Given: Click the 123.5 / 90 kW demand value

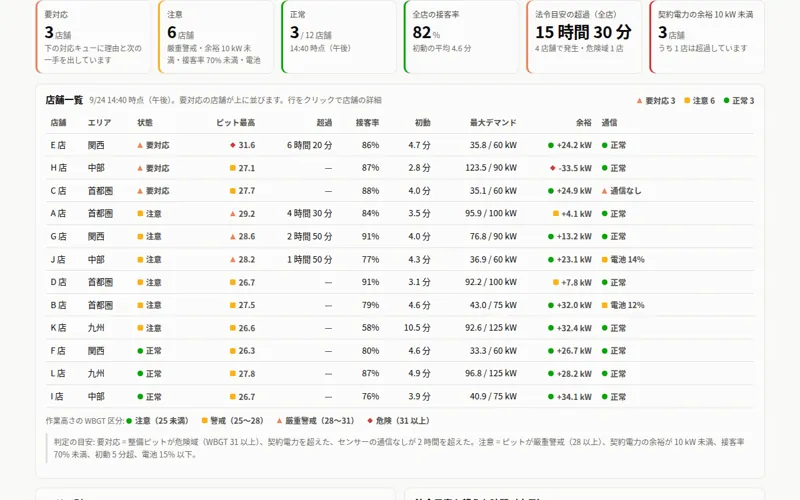Looking at the screenshot, I should 491,168.
